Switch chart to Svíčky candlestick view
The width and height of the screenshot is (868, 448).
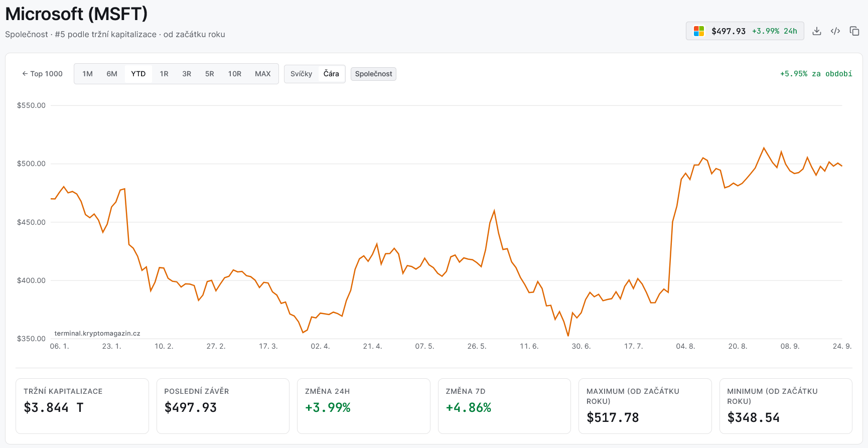[x=302, y=74]
